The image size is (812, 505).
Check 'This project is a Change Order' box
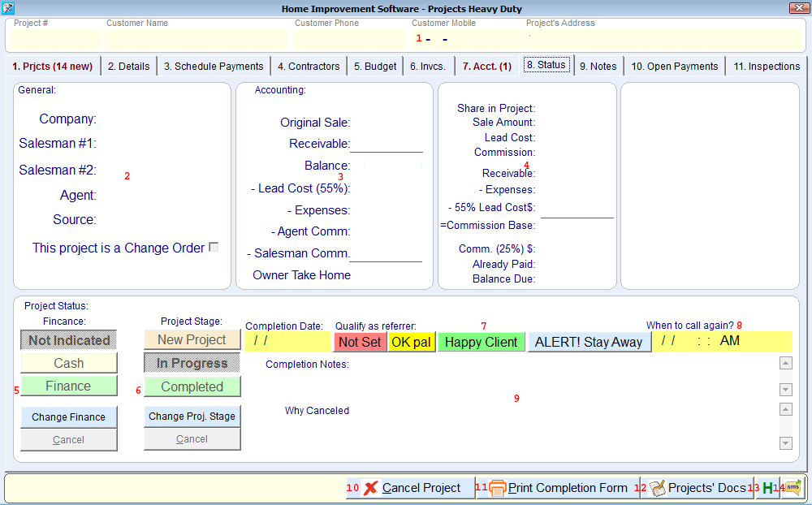point(214,247)
